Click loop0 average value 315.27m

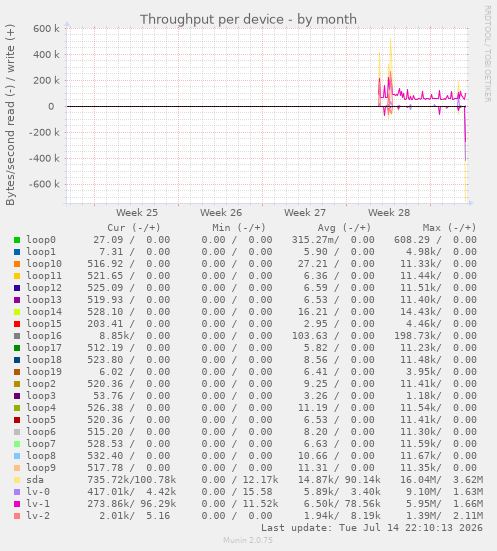tap(315, 240)
